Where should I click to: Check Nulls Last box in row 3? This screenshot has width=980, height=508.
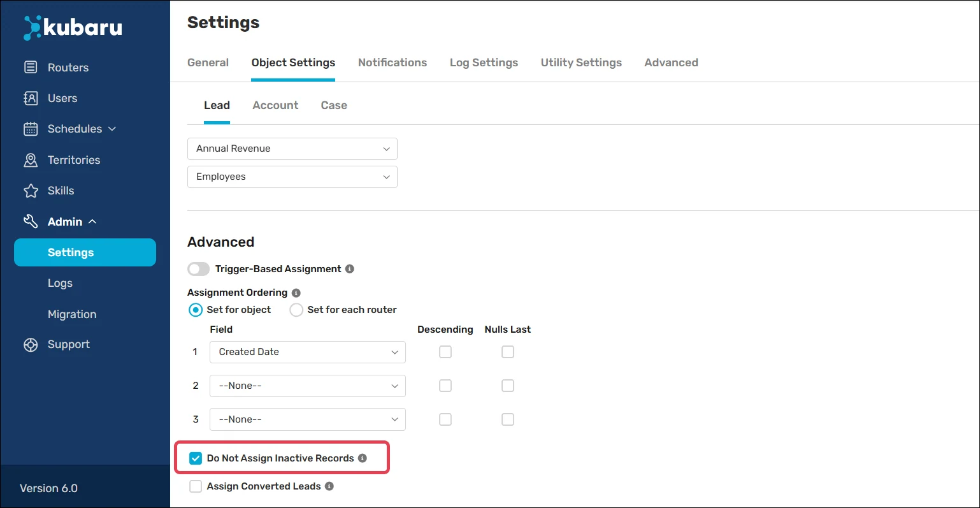(508, 419)
